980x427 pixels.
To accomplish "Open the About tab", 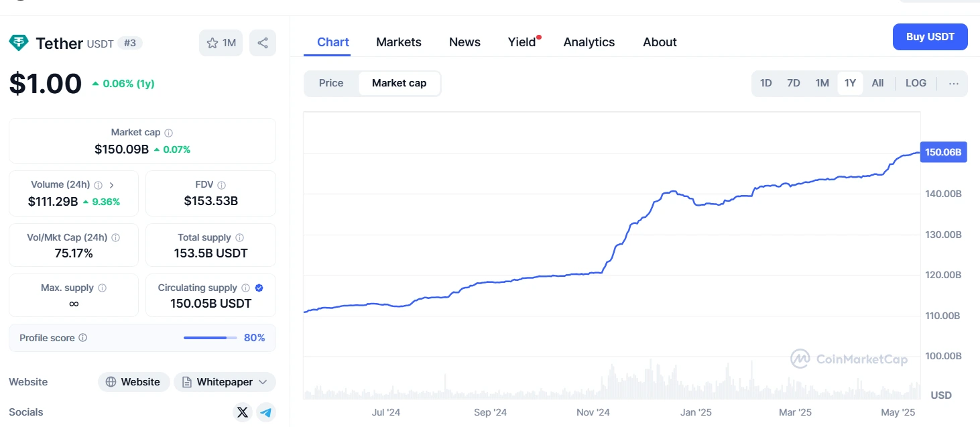I will click(x=660, y=42).
